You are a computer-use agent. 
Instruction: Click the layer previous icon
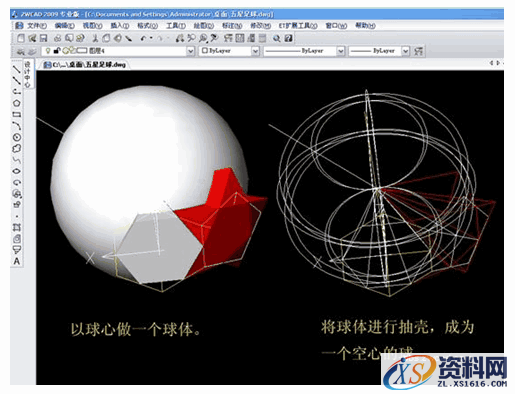(x=32, y=51)
